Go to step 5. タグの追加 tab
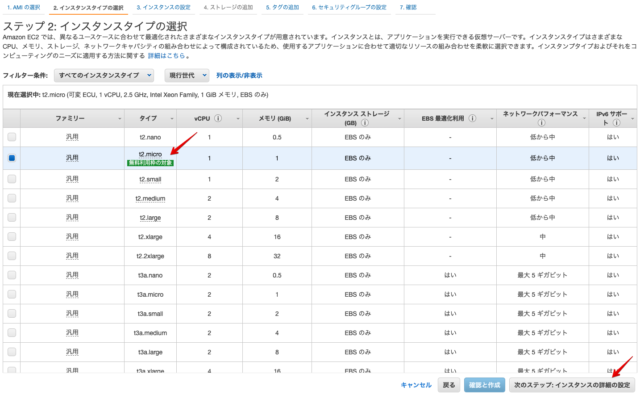640x395 pixels. tap(282, 7)
